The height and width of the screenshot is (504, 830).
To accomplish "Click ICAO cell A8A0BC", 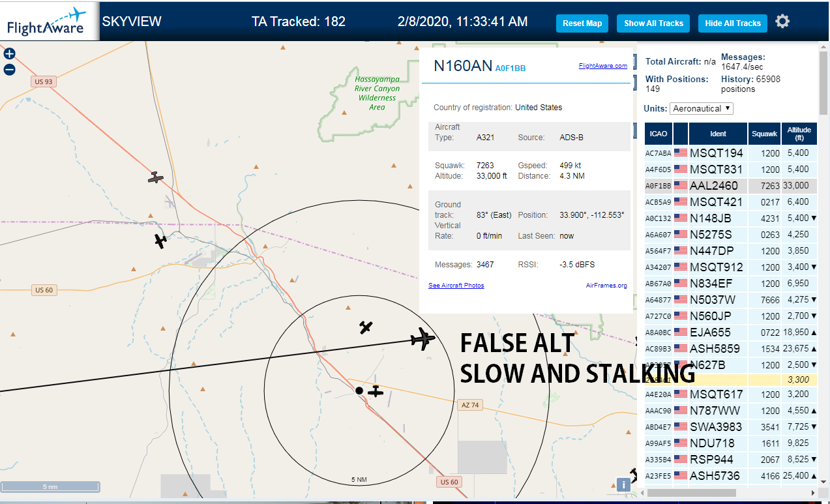I will point(658,333).
